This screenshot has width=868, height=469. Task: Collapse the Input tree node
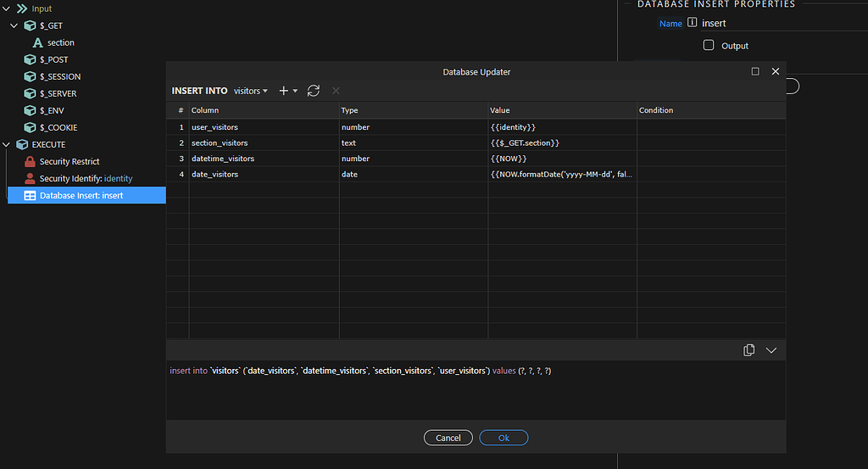click(x=7, y=8)
